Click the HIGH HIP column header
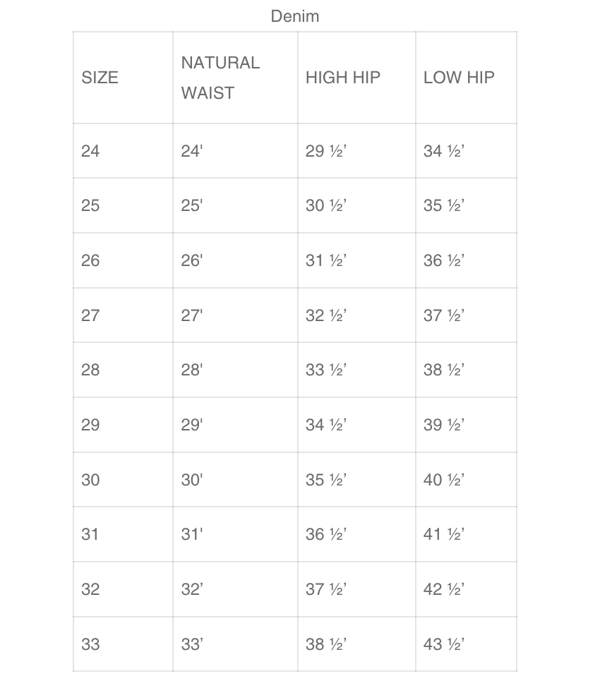This screenshot has width=600, height=700. point(342,78)
